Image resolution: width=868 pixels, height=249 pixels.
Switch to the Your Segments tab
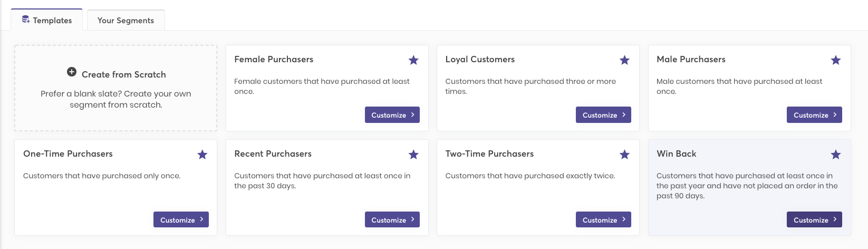click(126, 21)
